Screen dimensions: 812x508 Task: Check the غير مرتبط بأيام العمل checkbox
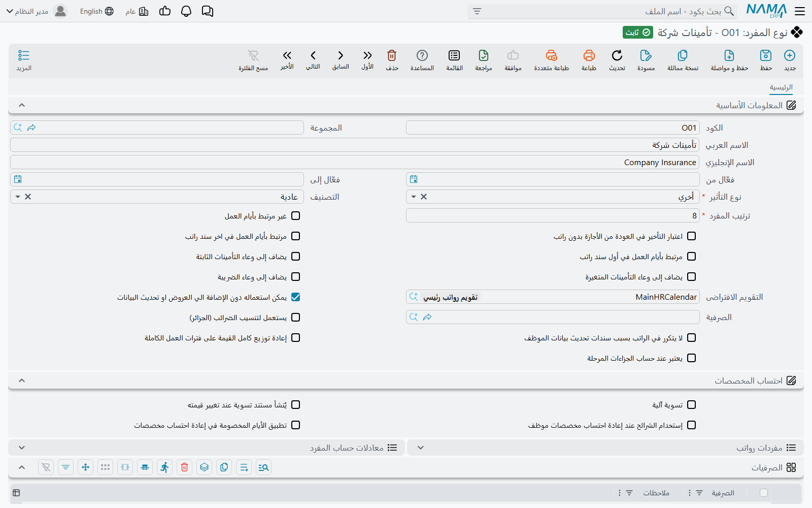pyautogui.click(x=296, y=216)
